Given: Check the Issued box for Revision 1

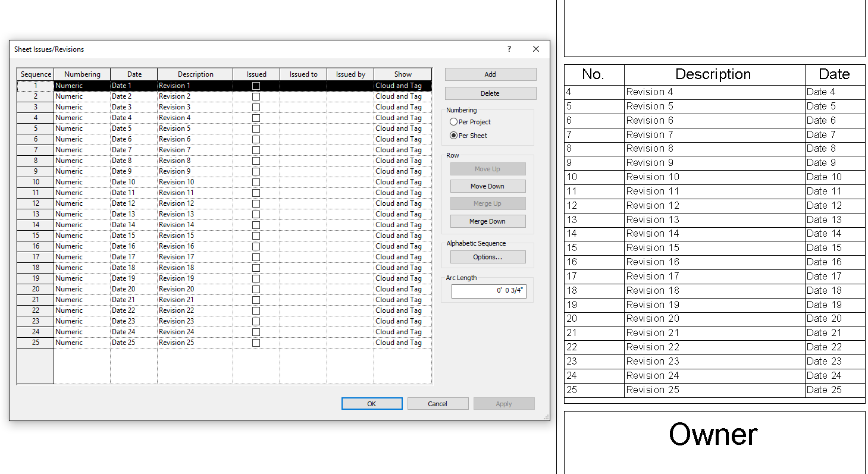Looking at the screenshot, I should [256, 86].
